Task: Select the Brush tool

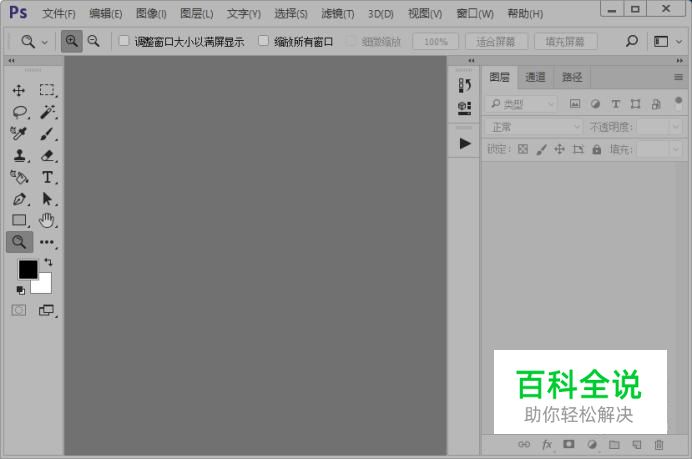Action: point(47,134)
